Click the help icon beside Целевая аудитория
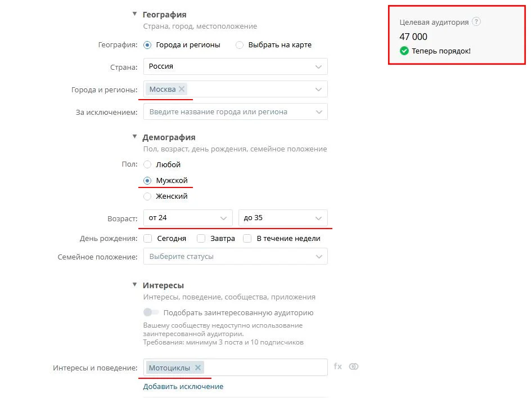The height and width of the screenshot is (398, 532). point(476,22)
